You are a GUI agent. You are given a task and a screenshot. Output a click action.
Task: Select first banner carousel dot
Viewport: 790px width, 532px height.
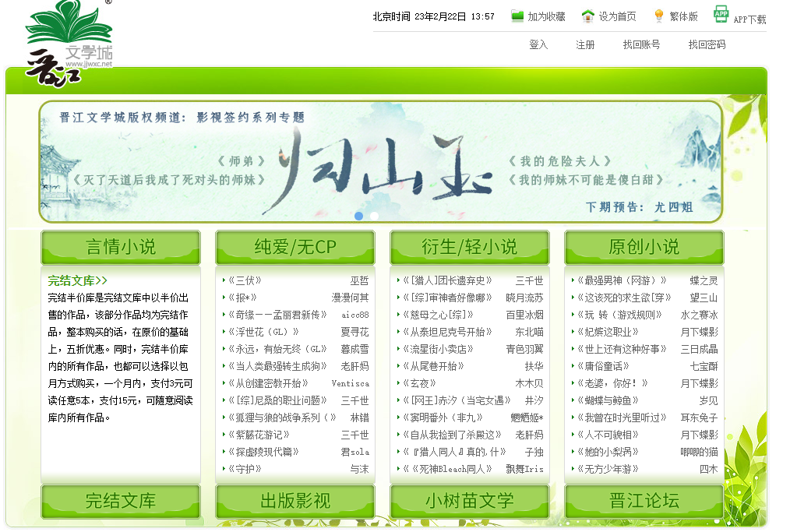pyautogui.click(x=358, y=216)
